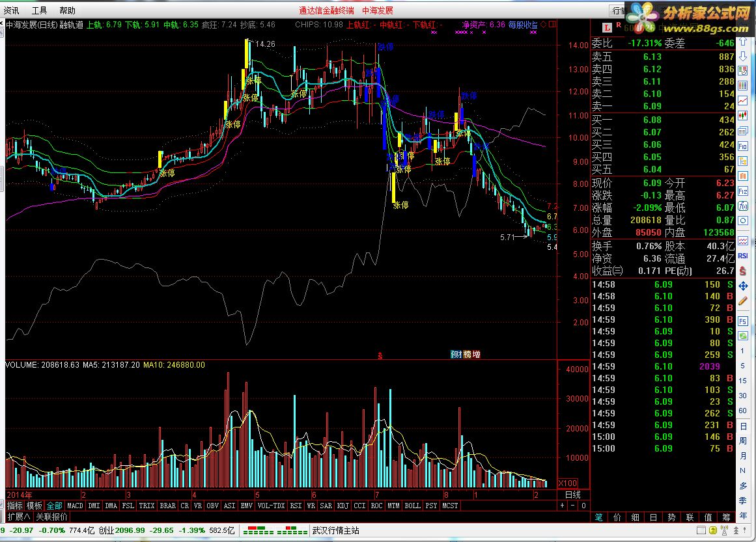
Task: Open the 工具 menu
Action: pos(40,10)
